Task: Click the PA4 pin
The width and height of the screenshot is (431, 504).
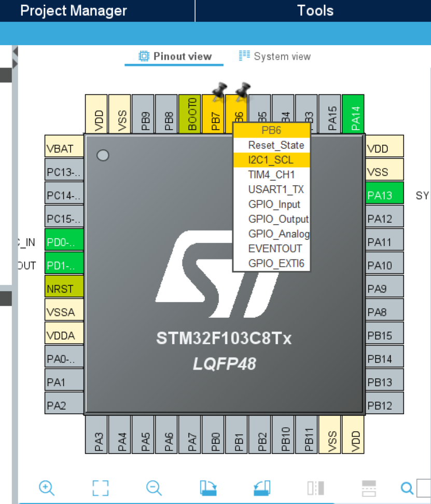Action: (119, 434)
